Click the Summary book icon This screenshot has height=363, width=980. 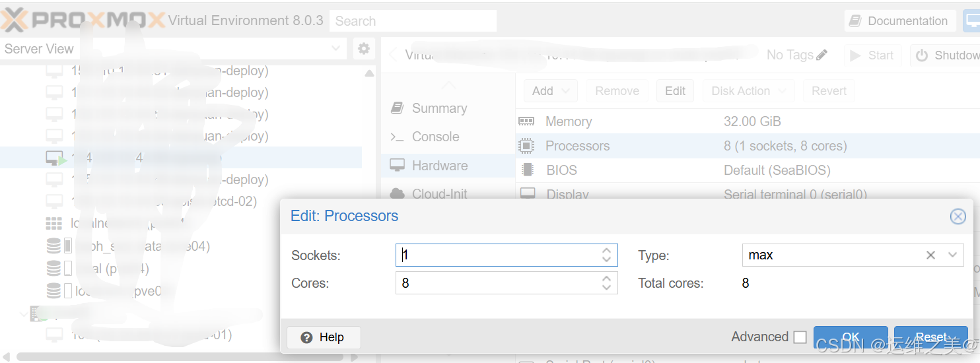click(x=397, y=108)
